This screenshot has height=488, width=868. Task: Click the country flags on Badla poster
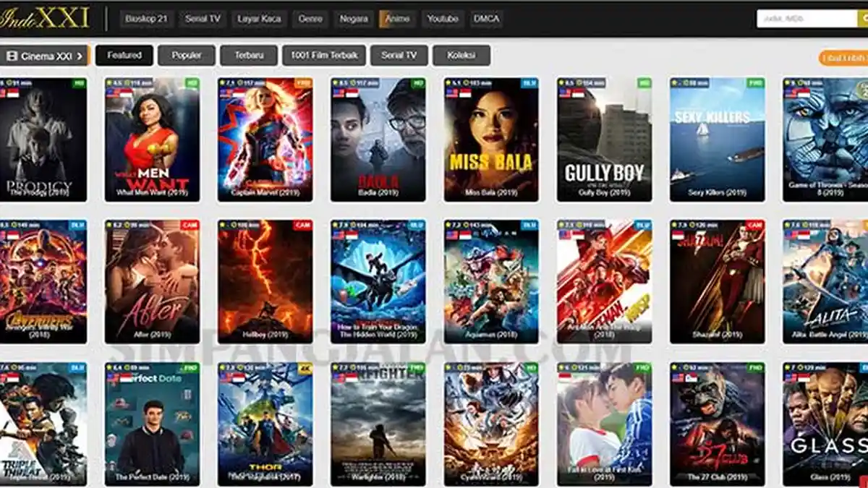click(x=346, y=93)
